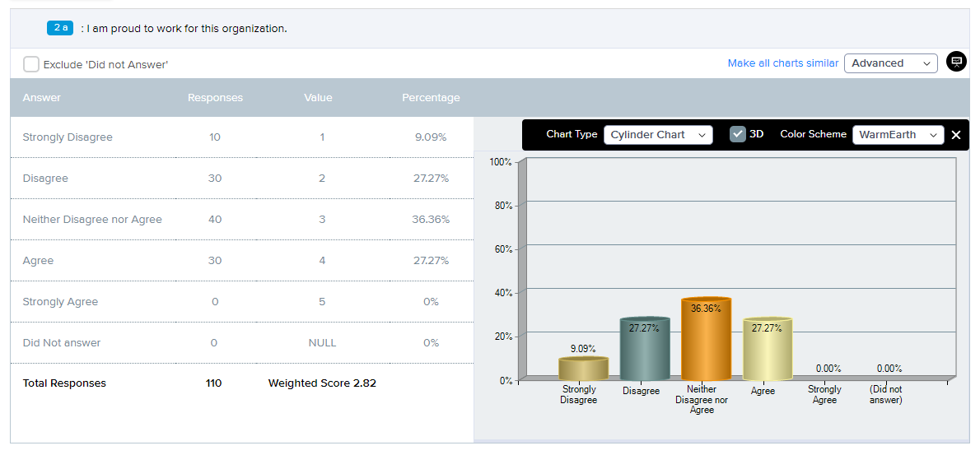This screenshot has height=455, width=980.
Task: Click the presentation mode icon
Action: click(956, 62)
